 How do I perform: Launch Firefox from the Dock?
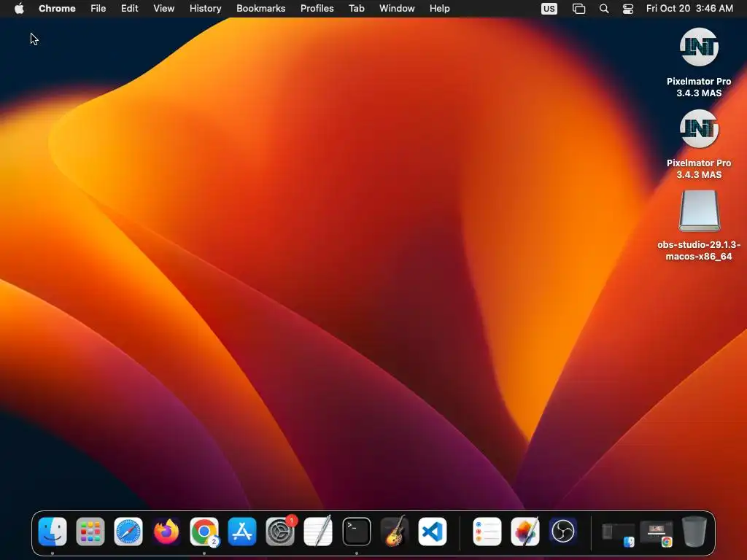pyautogui.click(x=166, y=532)
